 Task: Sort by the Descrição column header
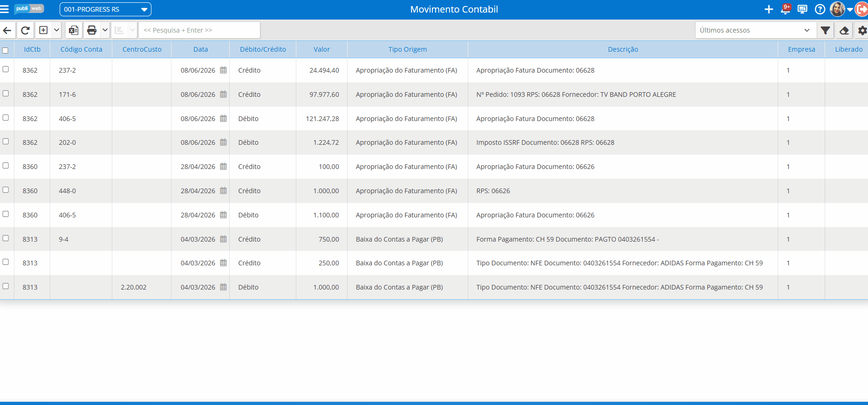pyautogui.click(x=623, y=49)
